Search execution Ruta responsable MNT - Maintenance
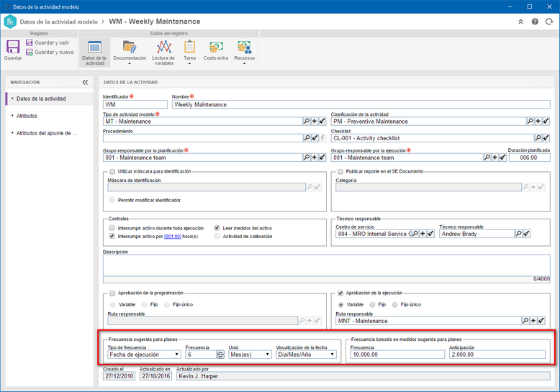The width and height of the screenshot is (560, 392). (525, 321)
